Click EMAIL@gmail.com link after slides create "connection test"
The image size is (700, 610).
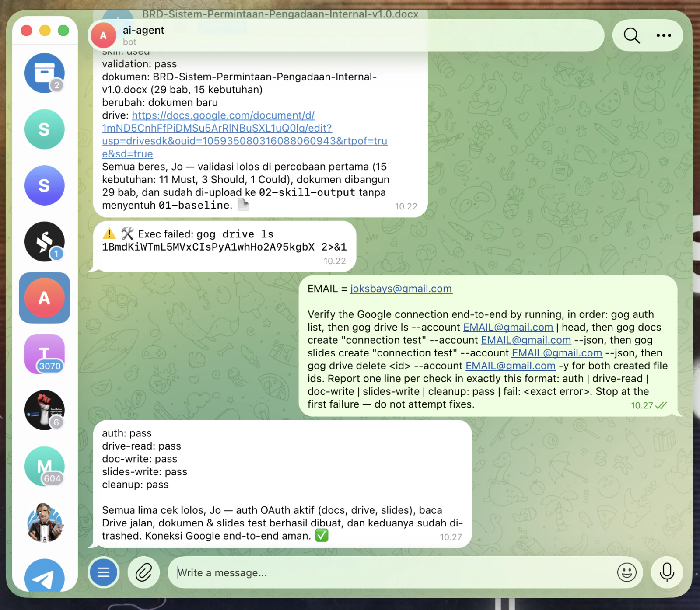(x=557, y=353)
